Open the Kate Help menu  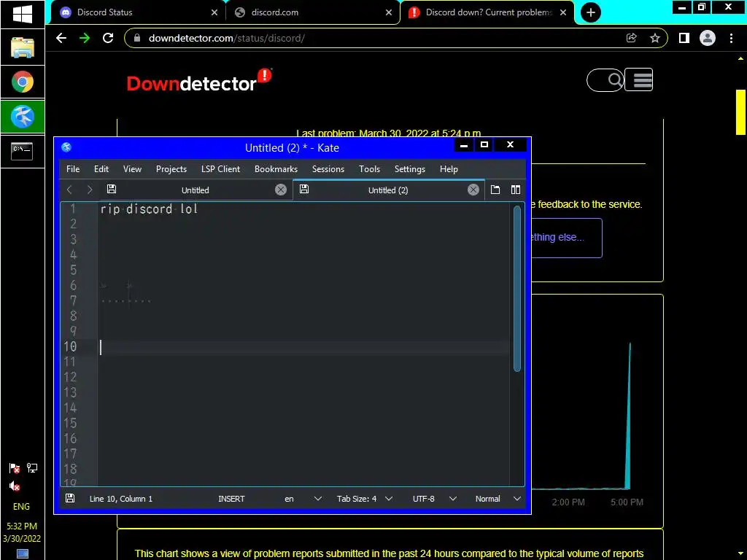point(449,169)
